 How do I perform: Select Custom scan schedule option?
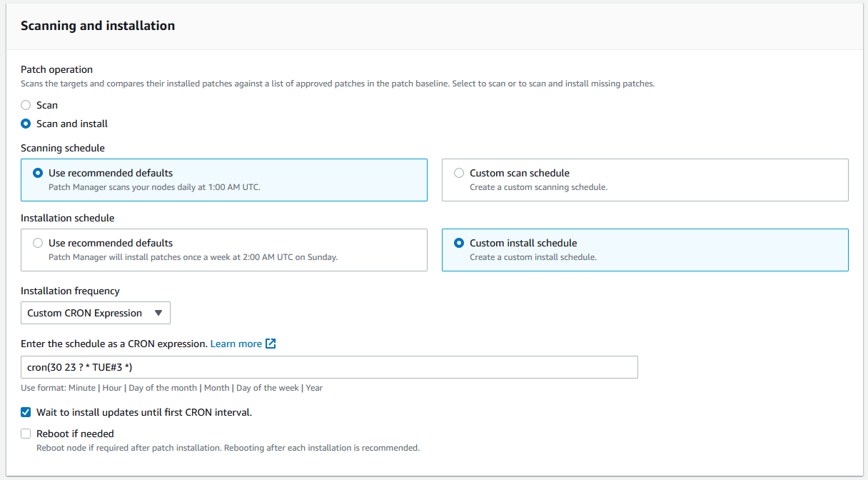[x=459, y=173]
